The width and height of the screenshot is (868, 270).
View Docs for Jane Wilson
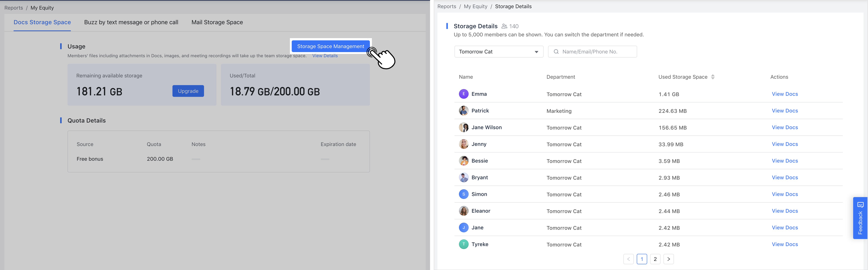[x=785, y=127]
